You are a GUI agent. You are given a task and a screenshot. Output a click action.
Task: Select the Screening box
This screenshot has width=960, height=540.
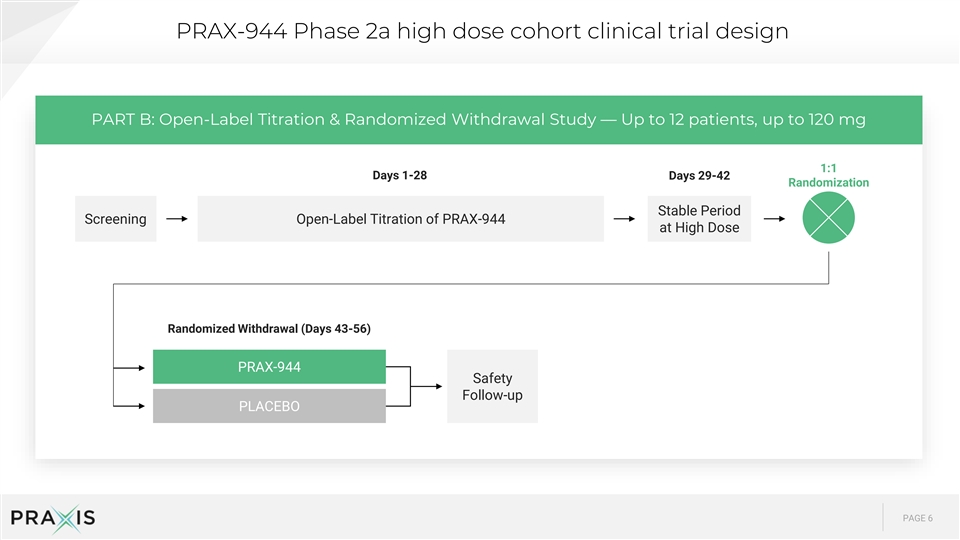116,219
